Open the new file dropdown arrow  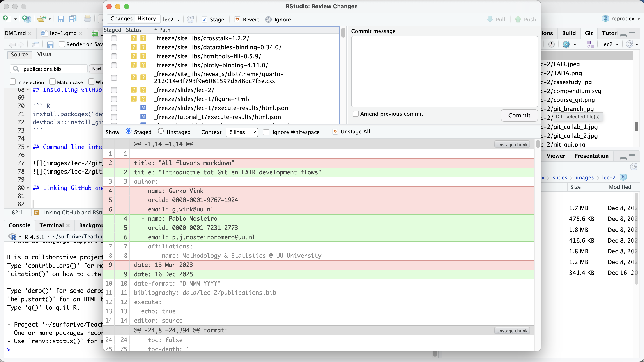click(16, 19)
